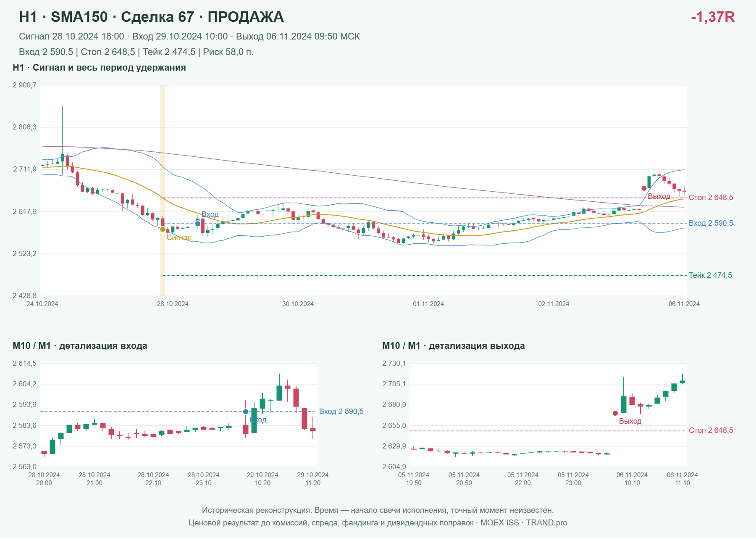Screen dimensions: 756x538
Task: Click the 2 711,9 axis value
Action: click(x=24, y=169)
